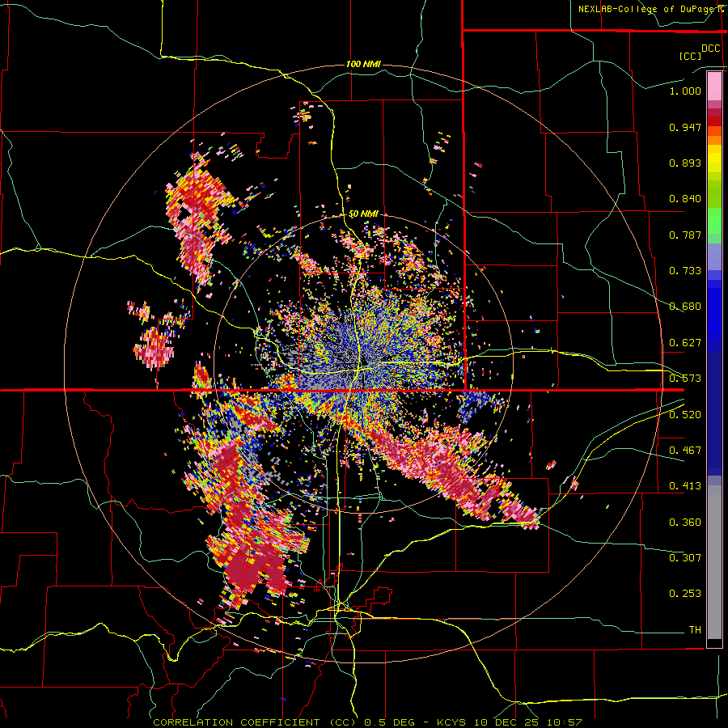The width and height of the screenshot is (728, 728).
Task: Click the DCC legend heading
Action: pos(710,49)
